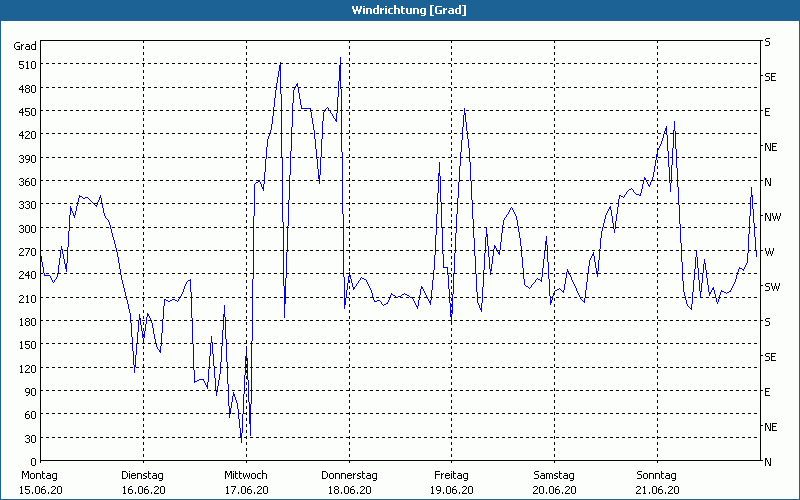The height and width of the screenshot is (500, 800).
Task: Click the "Freitag" day label
Action: click(451, 475)
